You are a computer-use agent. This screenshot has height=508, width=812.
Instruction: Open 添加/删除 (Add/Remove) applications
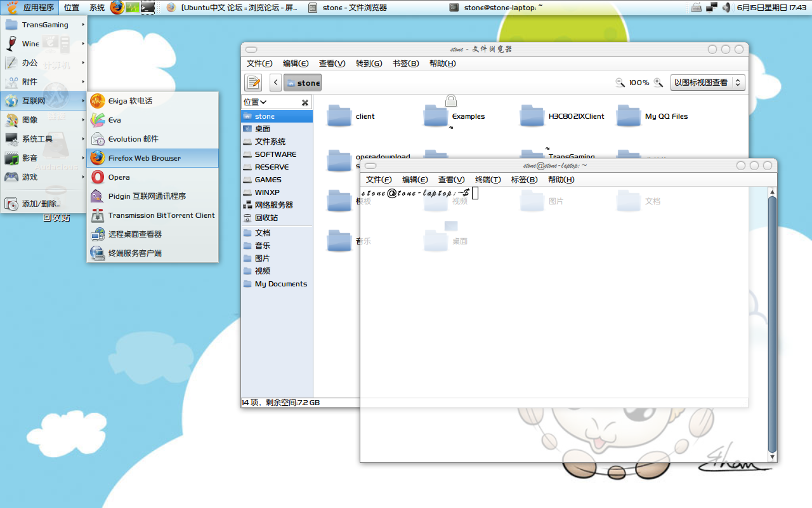(44, 204)
